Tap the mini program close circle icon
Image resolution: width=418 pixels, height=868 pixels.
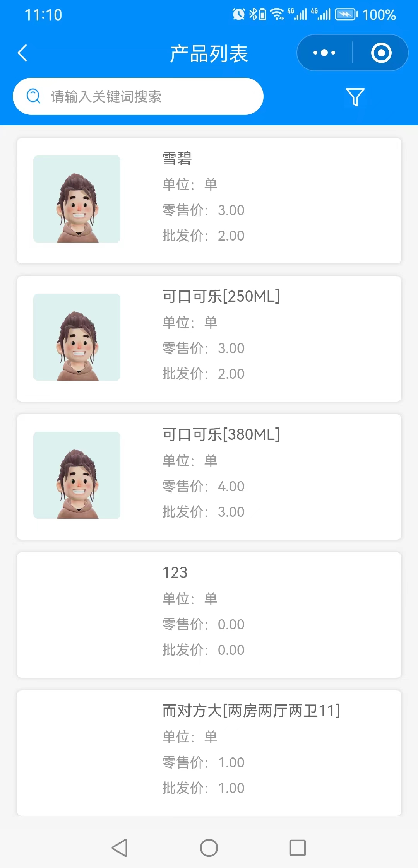tap(381, 53)
